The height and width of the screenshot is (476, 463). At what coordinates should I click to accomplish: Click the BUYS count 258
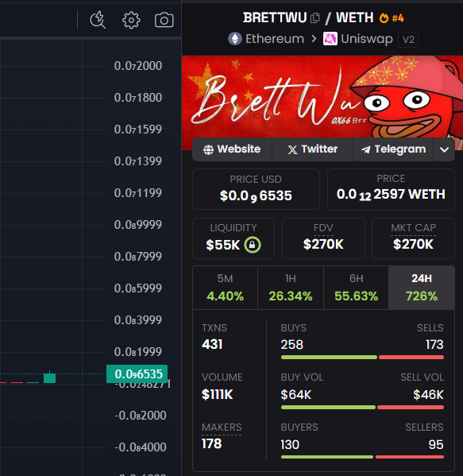[292, 345]
